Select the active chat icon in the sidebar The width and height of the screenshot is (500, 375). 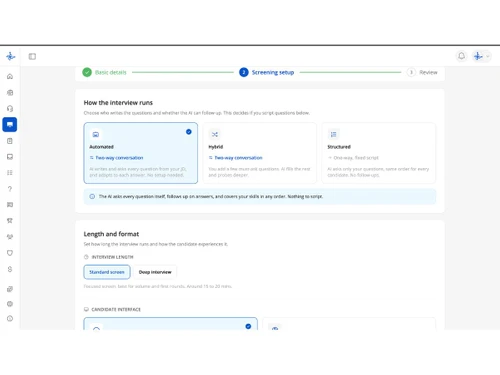point(10,124)
